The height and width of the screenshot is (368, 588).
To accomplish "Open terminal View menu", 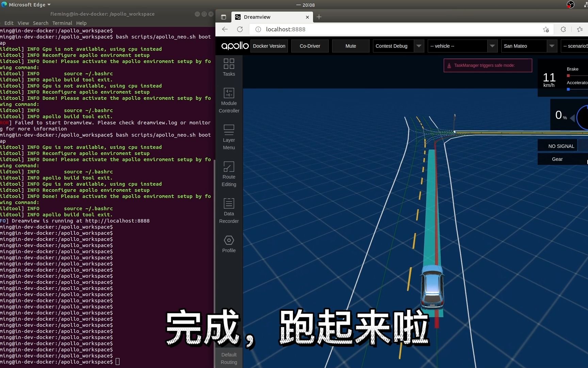I will 23,23.
